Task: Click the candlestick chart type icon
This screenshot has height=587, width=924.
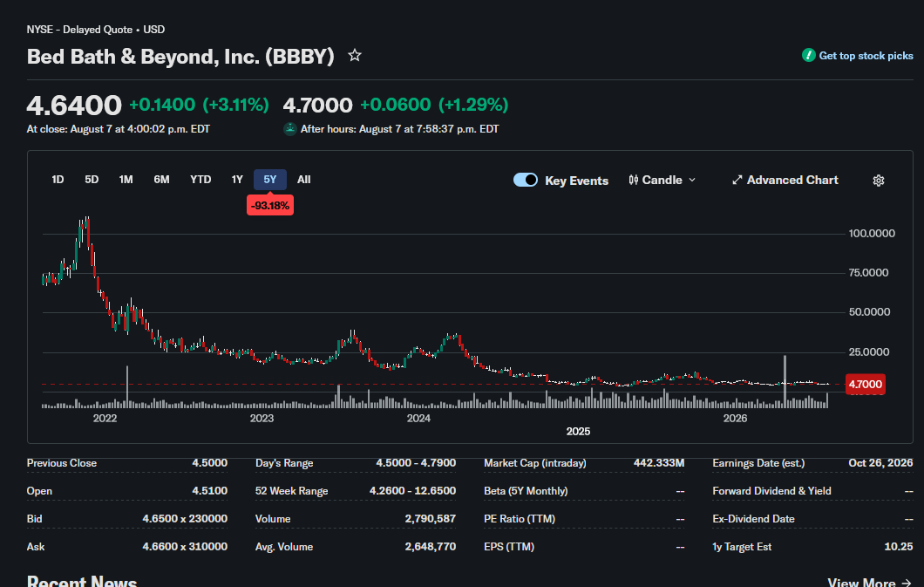Action: (x=633, y=181)
